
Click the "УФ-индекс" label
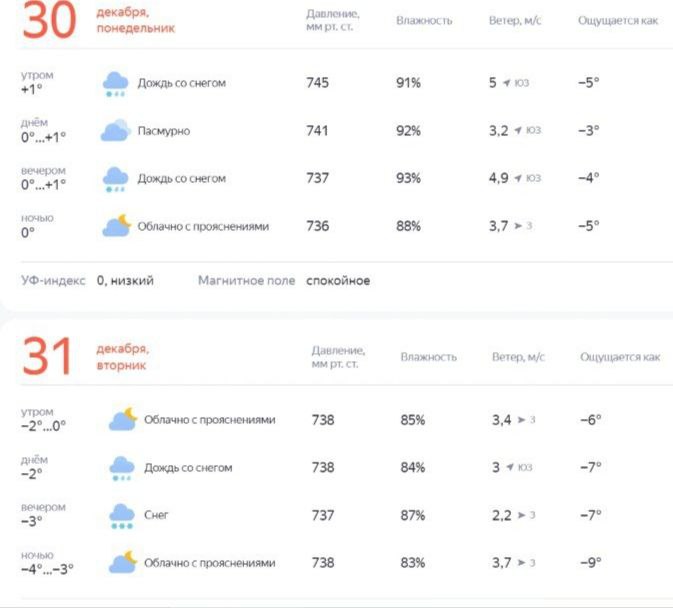coord(53,281)
